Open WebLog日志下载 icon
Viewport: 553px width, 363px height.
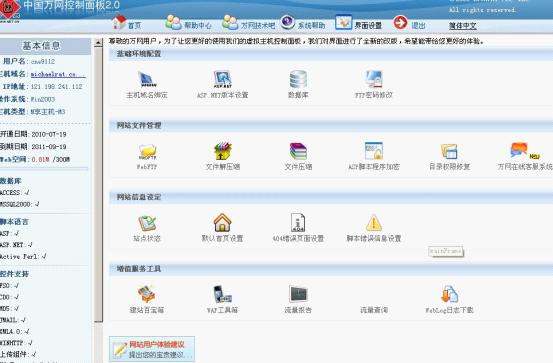coord(449,295)
